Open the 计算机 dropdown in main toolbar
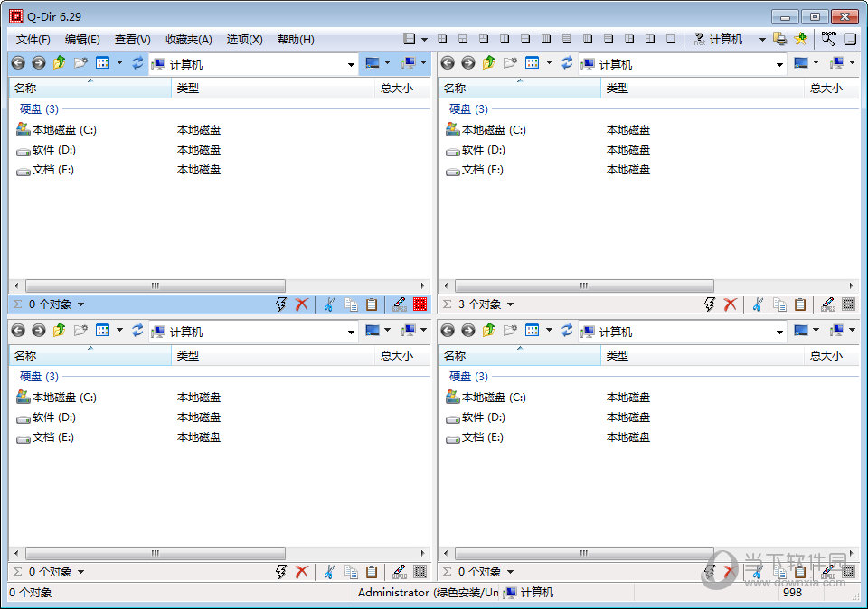 [x=762, y=39]
